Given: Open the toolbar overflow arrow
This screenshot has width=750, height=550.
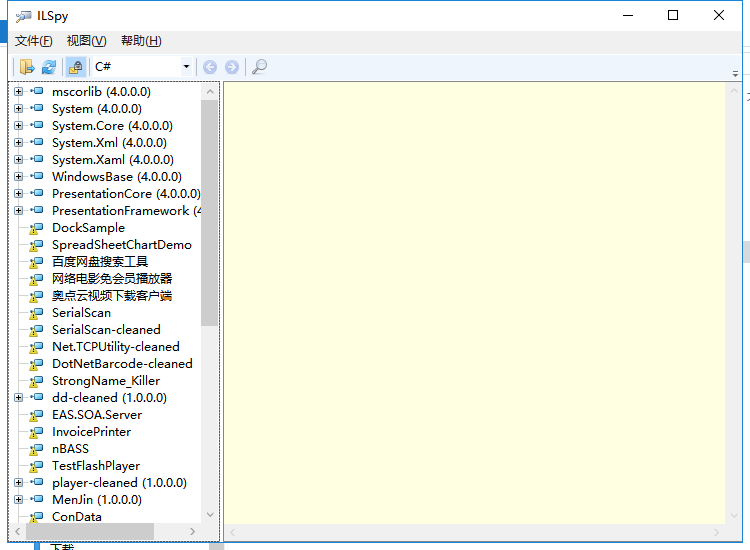Looking at the screenshot, I should tap(735, 74).
